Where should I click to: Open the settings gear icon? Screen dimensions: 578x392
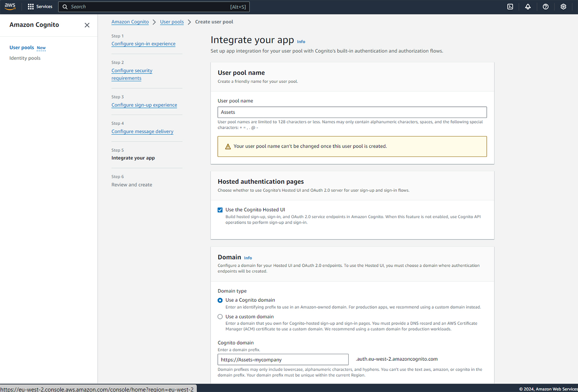coord(563,7)
